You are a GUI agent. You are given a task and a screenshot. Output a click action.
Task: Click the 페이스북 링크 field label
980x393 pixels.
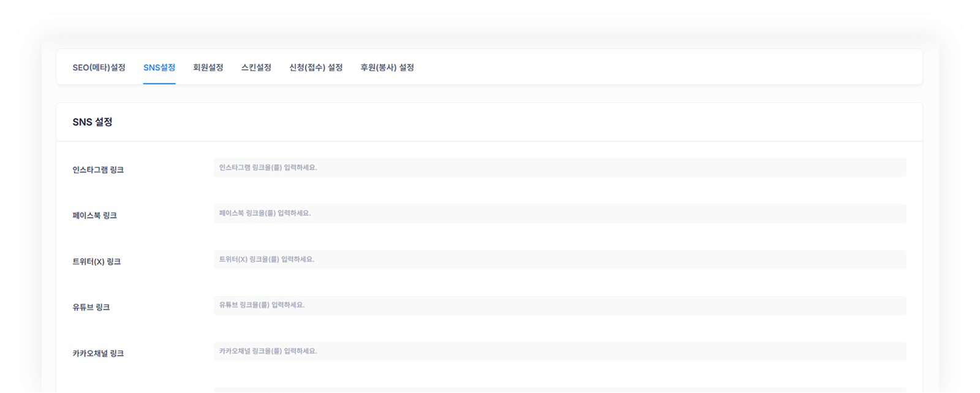(x=94, y=216)
